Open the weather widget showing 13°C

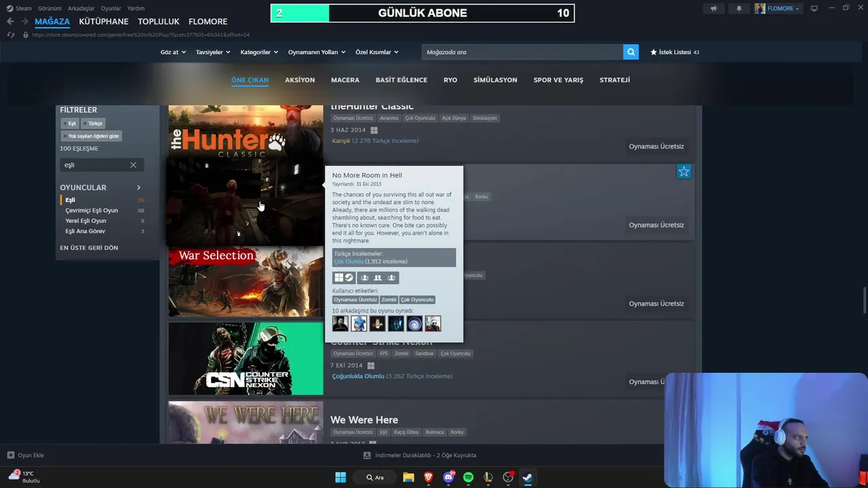[24, 476]
